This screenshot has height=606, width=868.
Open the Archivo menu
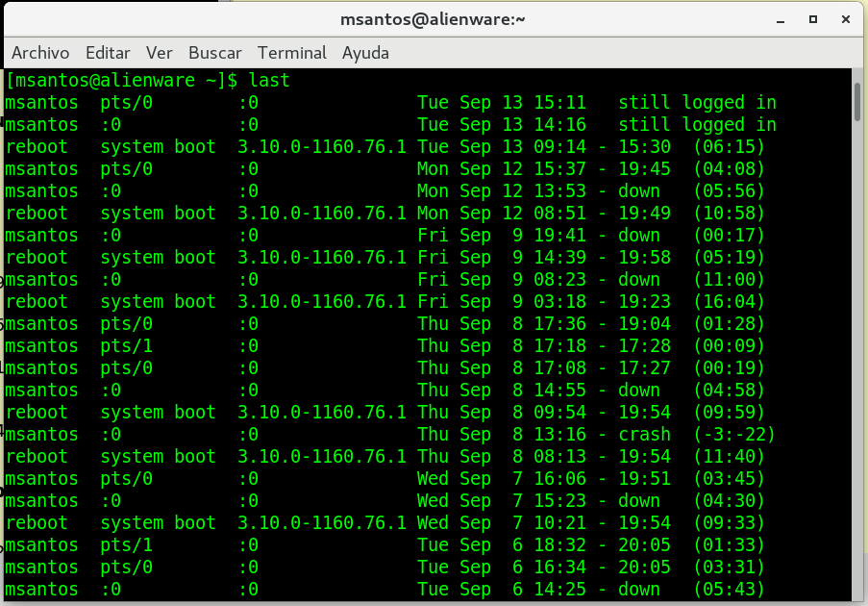pyautogui.click(x=40, y=53)
